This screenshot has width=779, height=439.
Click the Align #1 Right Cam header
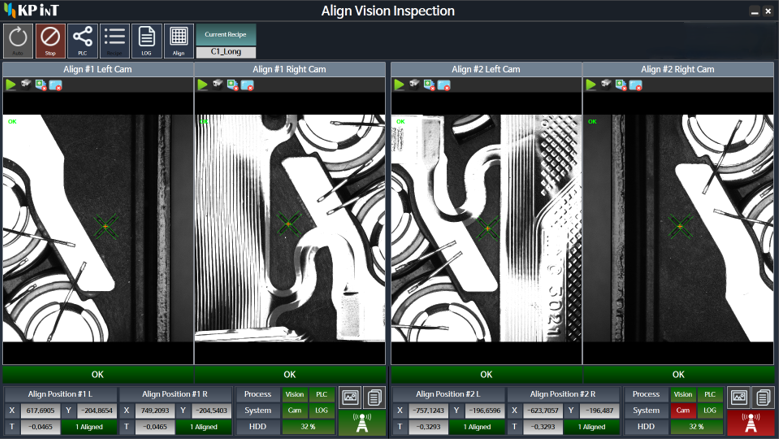coord(290,70)
